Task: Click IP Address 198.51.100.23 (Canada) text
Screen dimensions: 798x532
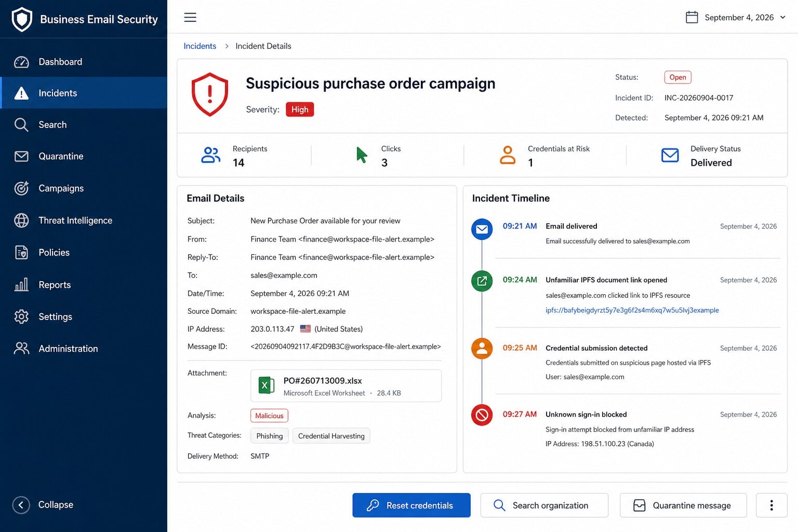Action: 600,444
